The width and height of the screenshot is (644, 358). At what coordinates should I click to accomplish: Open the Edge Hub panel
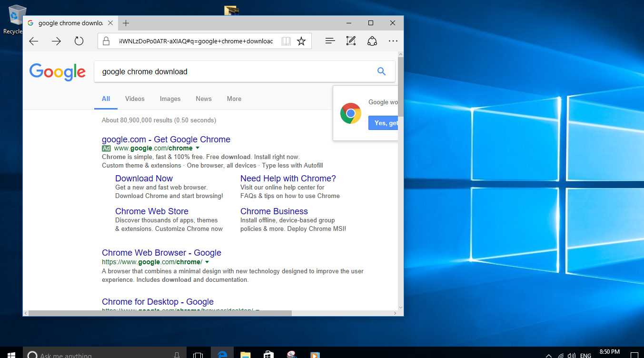pos(330,41)
